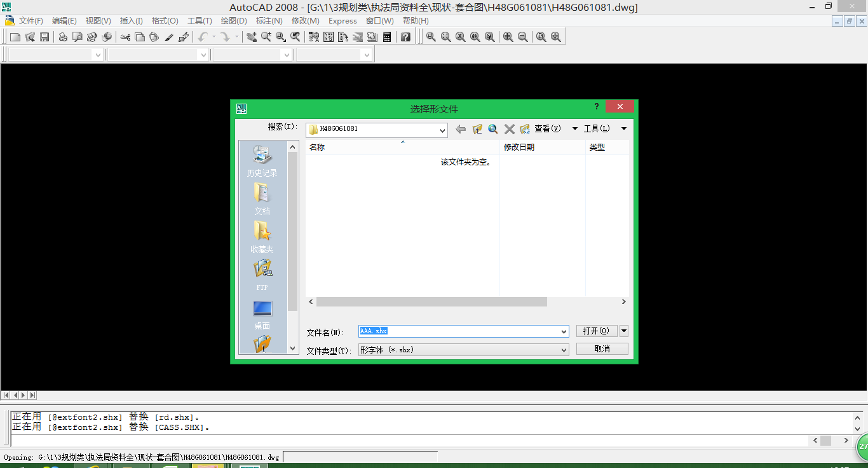
Task: Open the 文件(F) menu
Action: (31, 21)
